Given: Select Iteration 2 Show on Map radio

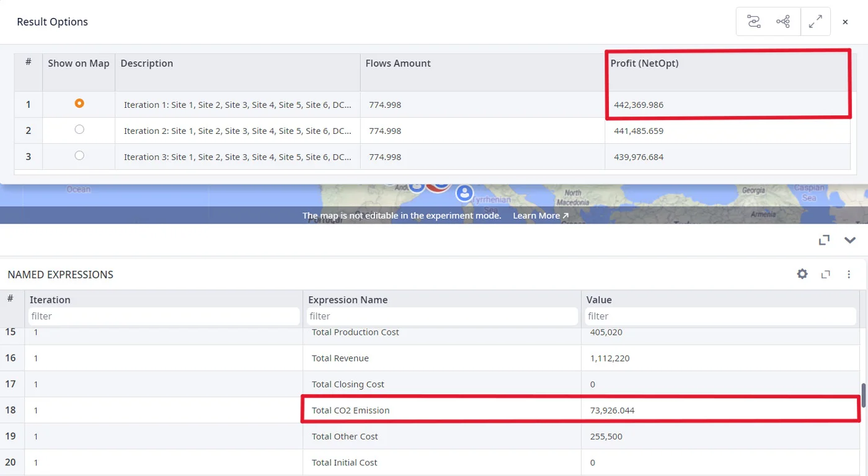Looking at the screenshot, I should coord(79,130).
